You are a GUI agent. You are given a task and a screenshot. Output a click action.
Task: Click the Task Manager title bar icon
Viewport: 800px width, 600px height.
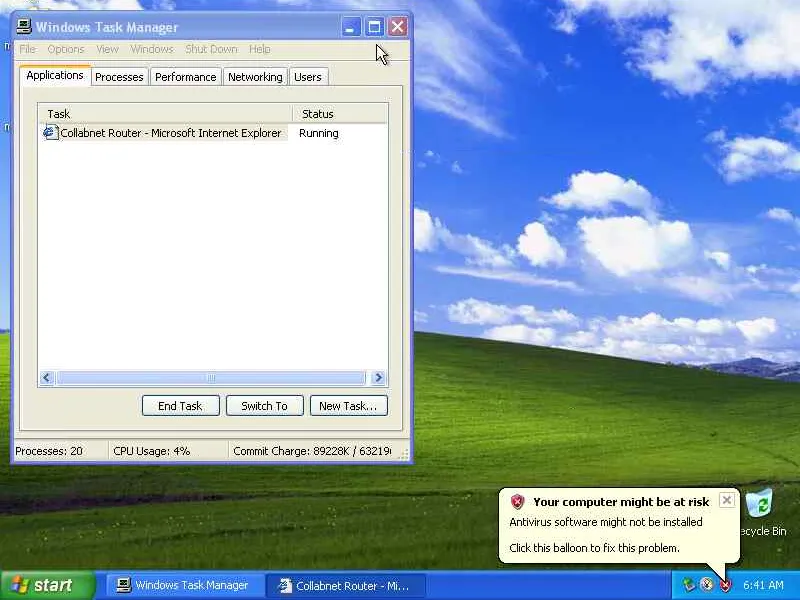point(23,27)
